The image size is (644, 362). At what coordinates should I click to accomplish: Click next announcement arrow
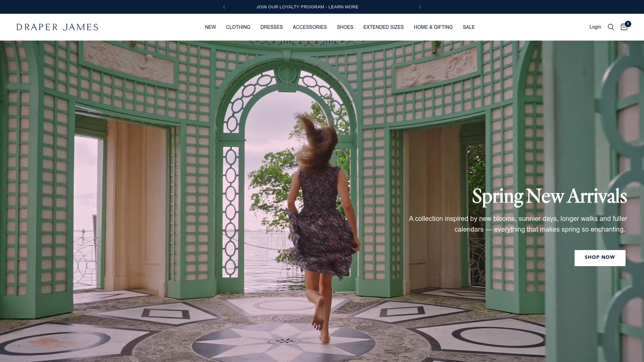(x=420, y=7)
